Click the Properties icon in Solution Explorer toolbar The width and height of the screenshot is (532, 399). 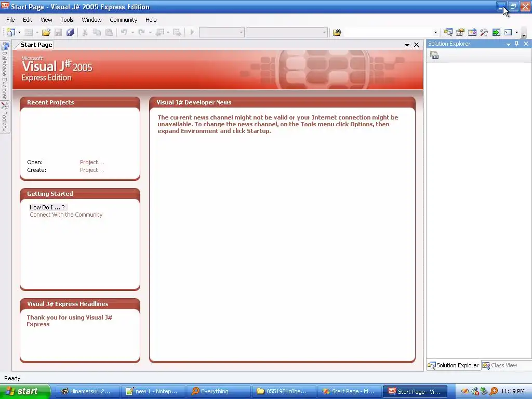point(434,55)
